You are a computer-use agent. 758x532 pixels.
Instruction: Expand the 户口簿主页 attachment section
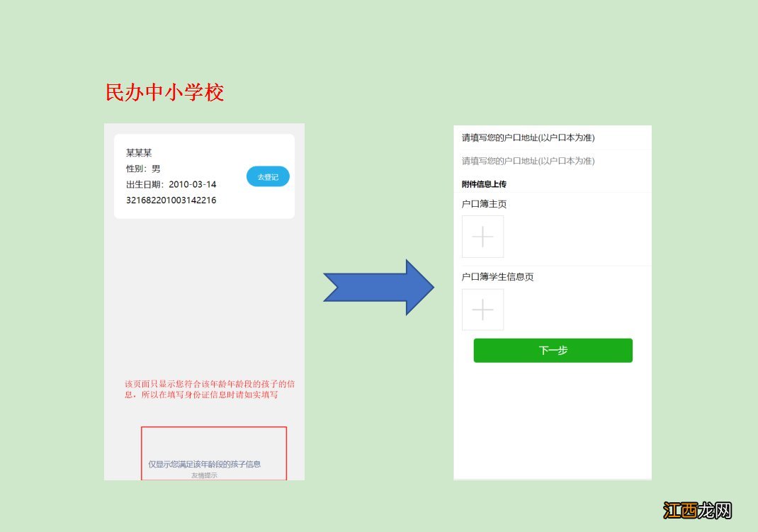[482, 203]
